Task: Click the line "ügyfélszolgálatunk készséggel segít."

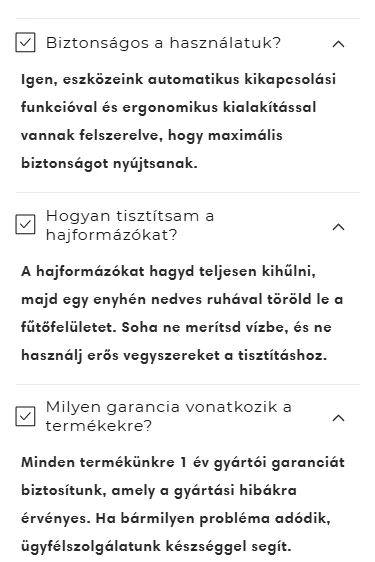Action: (156, 547)
